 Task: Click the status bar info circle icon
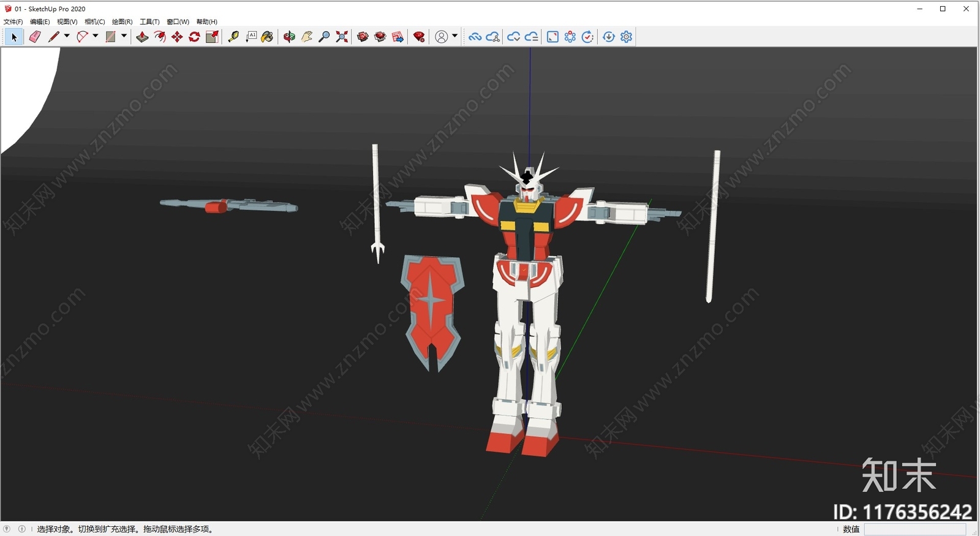[x=22, y=529]
